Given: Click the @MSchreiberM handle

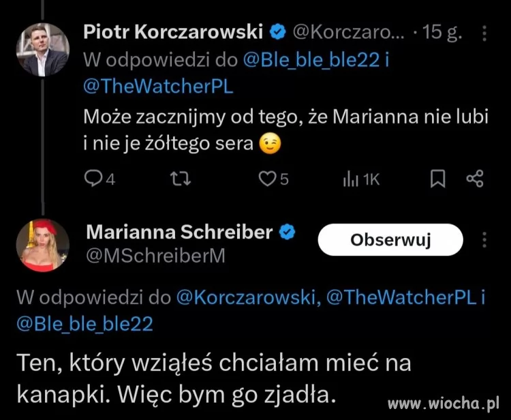Looking at the screenshot, I should 155,256.
